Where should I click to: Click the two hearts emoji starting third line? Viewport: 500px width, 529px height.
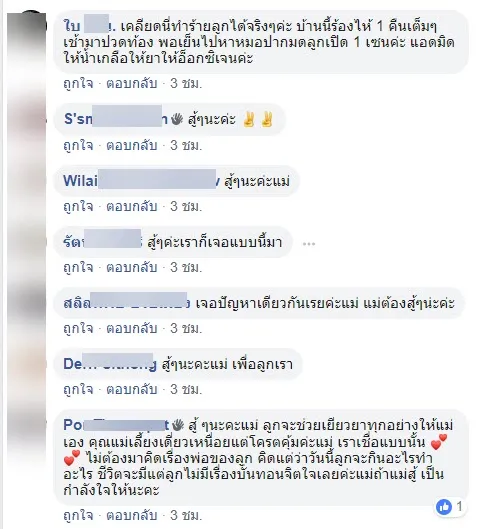pos(72,458)
